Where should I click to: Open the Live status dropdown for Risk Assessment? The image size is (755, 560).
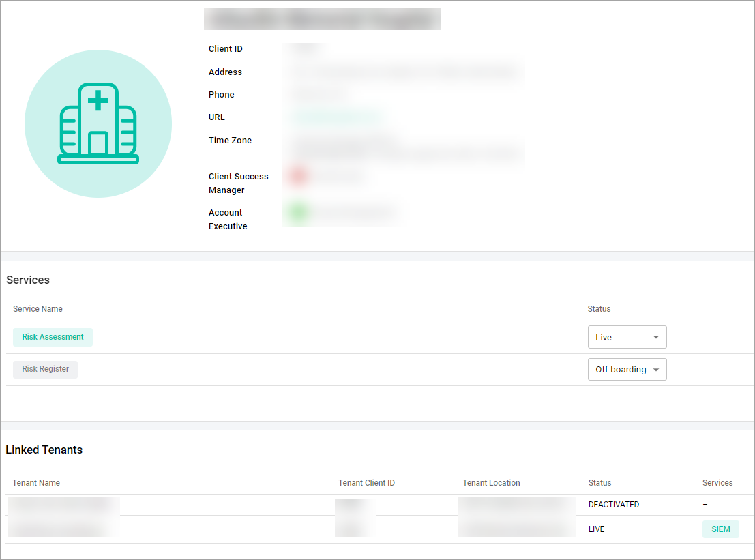[627, 337]
